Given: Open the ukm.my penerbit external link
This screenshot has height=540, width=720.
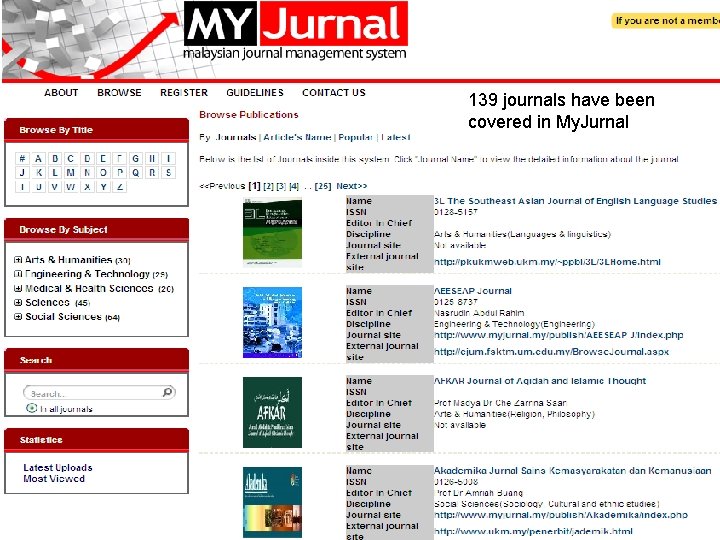Looking at the screenshot, I should tap(533, 532).
